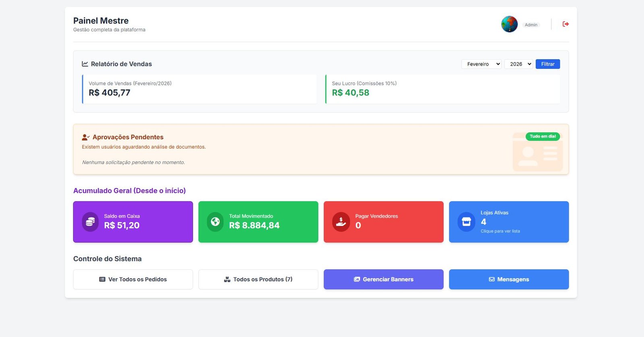Click 'Clique para ver lista' link text

(x=500, y=231)
